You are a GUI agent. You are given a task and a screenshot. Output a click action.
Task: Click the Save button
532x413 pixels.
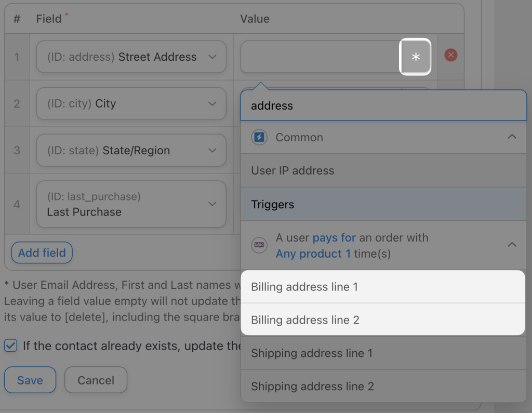[30, 380]
